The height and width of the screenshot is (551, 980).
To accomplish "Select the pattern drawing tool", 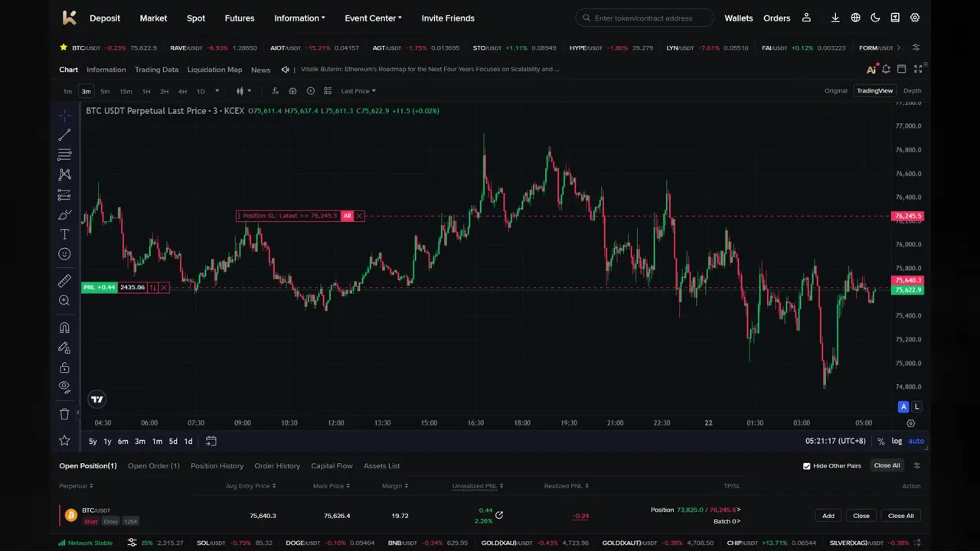I will pos(64,175).
